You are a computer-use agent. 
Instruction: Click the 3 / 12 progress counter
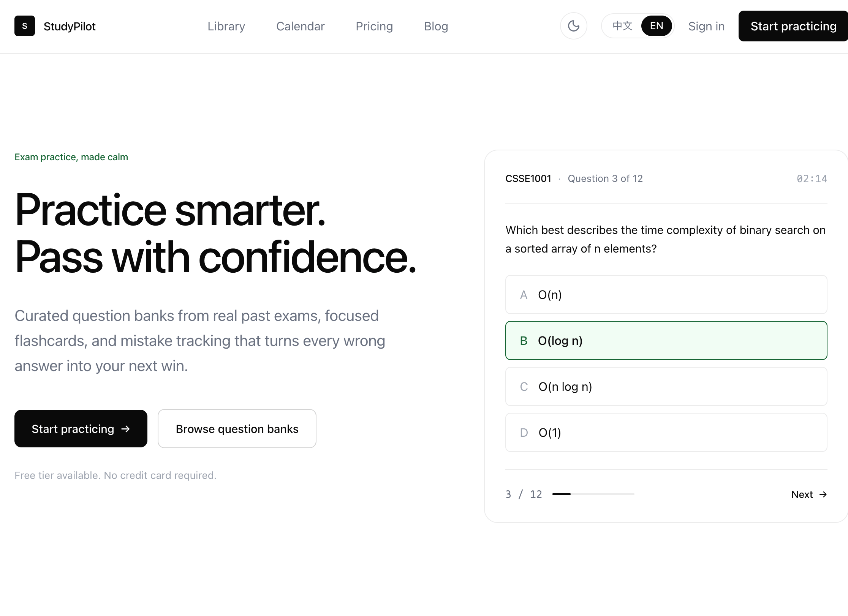click(x=524, y=494)
